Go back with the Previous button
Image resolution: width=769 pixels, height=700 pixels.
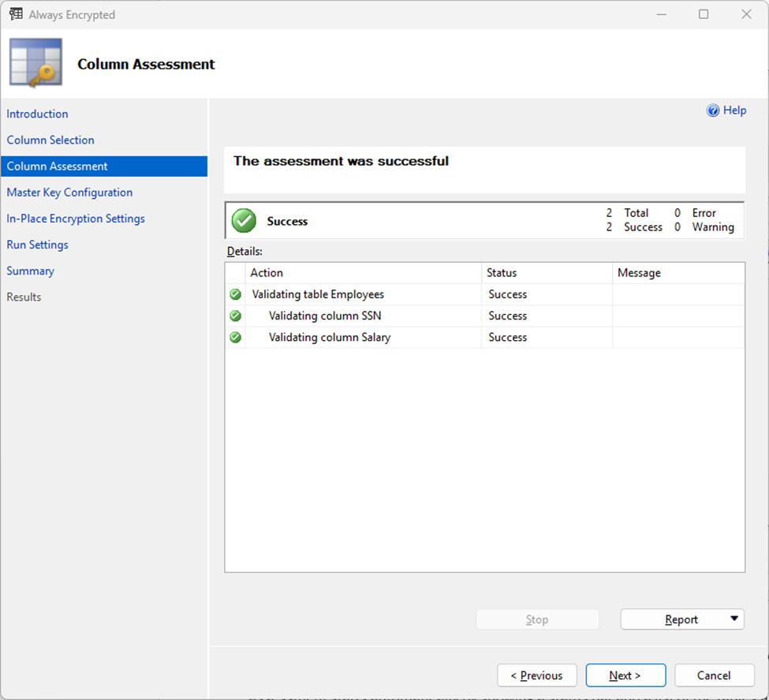537,676
